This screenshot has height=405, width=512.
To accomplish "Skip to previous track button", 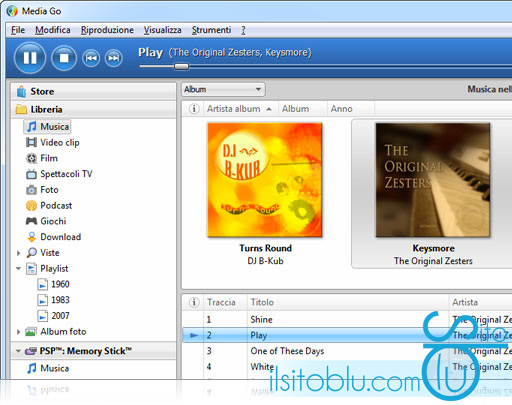I will pyautogui.click(x=91, y=58).
